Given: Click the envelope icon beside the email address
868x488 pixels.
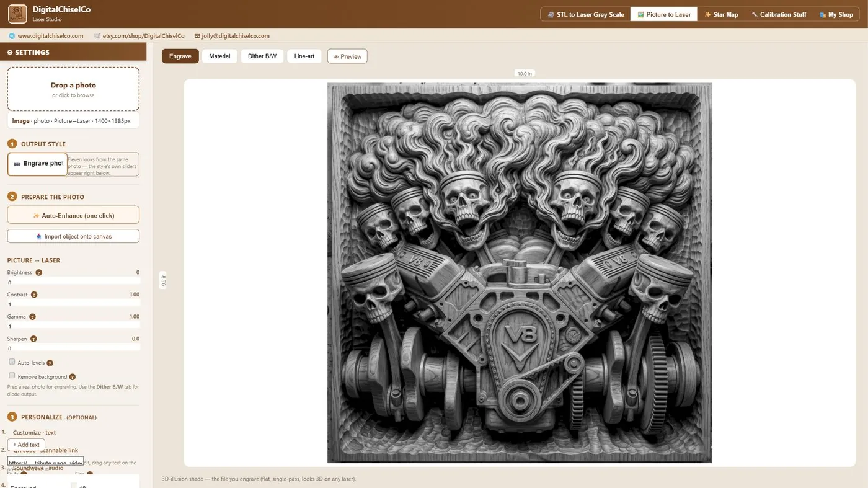Looking at the screenshot, I should pos(197,36).
